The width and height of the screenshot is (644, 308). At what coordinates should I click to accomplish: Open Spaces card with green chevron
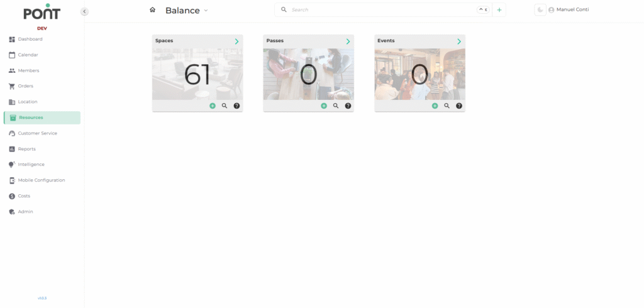pos(236,41)
